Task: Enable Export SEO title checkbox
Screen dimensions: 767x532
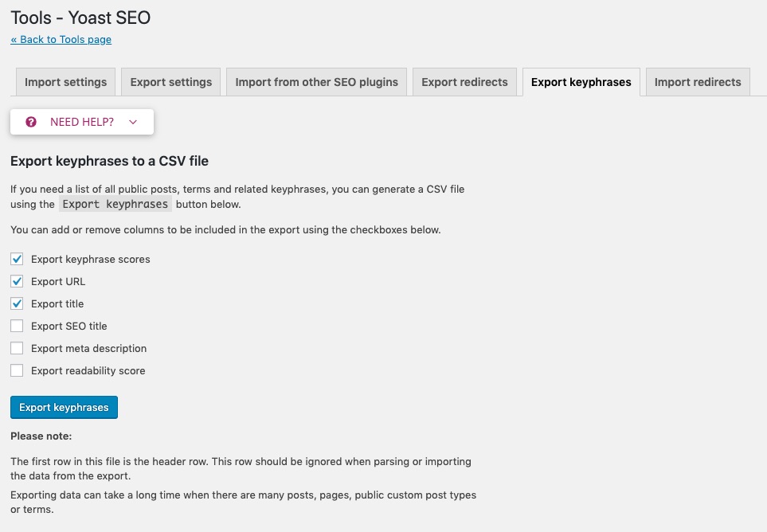Action: click(17, 326)
